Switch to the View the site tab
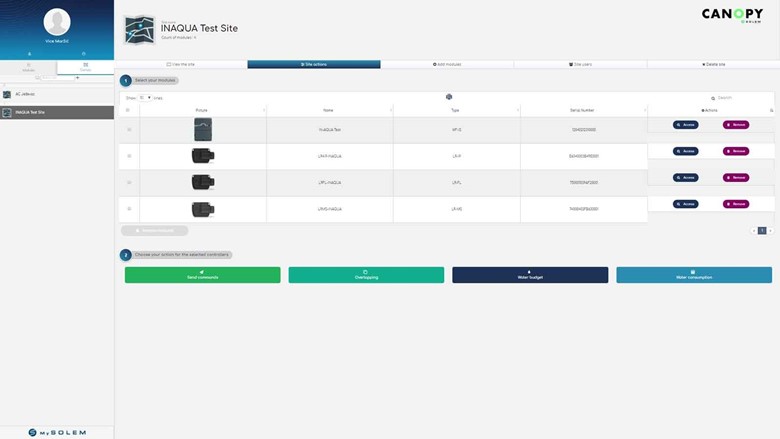The image size is (780, 439). [181, 64]
